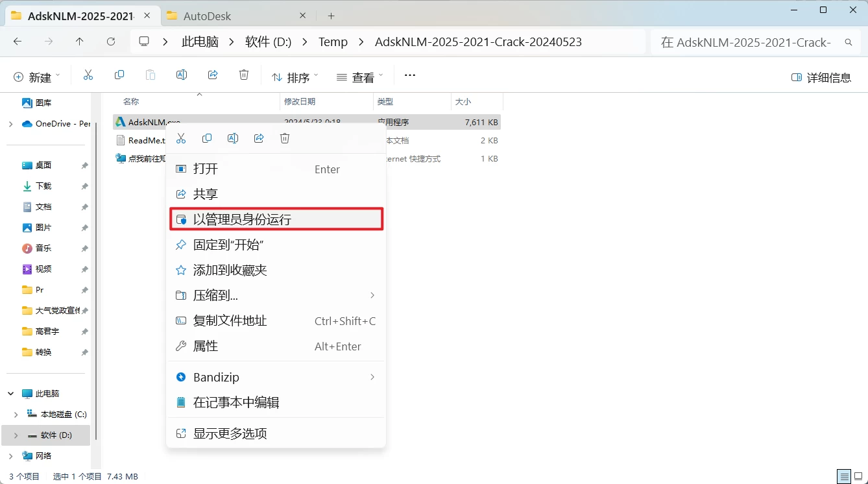Screen dimensions: 868x484
Task: Click the Delete trash icon in the toolbar
Action: pyautogui.click(x=244, y=75)
